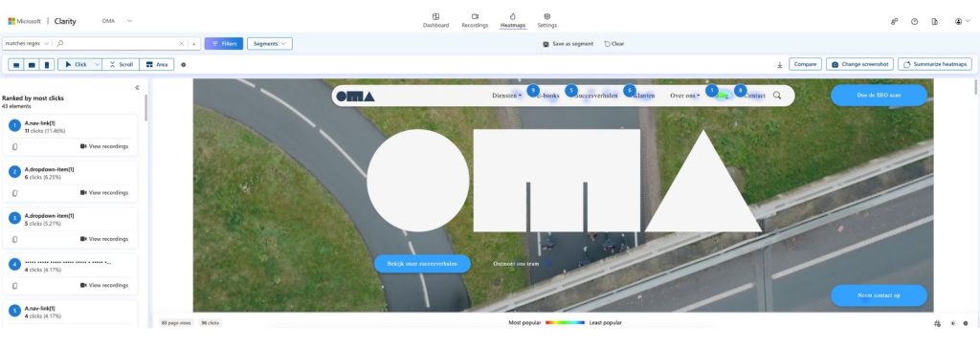Screen dimensions: 980x348
Task: Click the share/invite people icon in header
Action: pos(895,21)
